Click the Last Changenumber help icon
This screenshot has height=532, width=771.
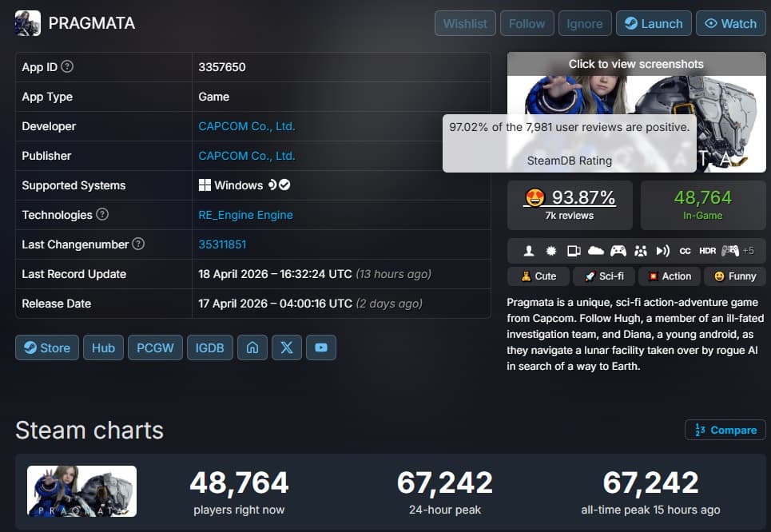pos(139,244)
